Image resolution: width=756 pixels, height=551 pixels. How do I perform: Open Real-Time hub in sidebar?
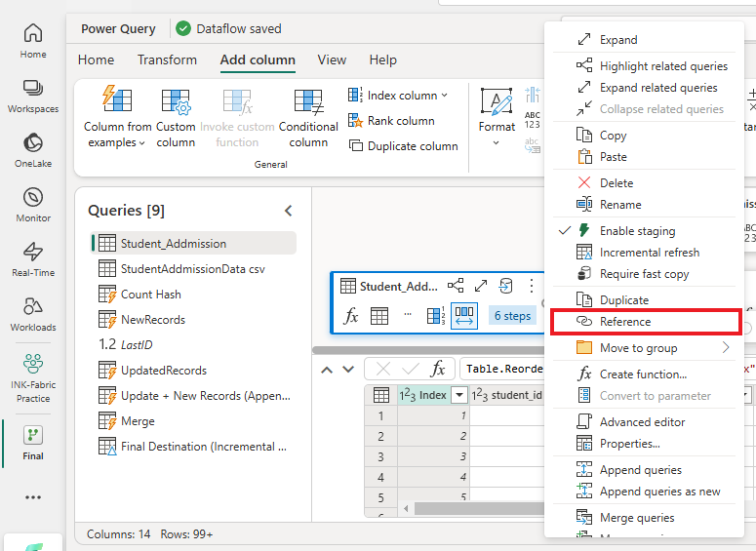33,259
